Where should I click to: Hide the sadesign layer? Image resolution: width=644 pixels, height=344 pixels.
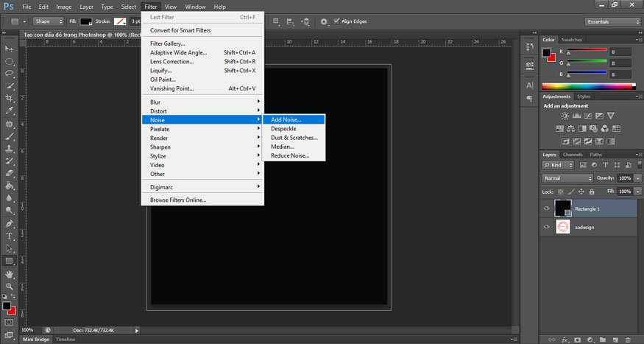point(546,226)
